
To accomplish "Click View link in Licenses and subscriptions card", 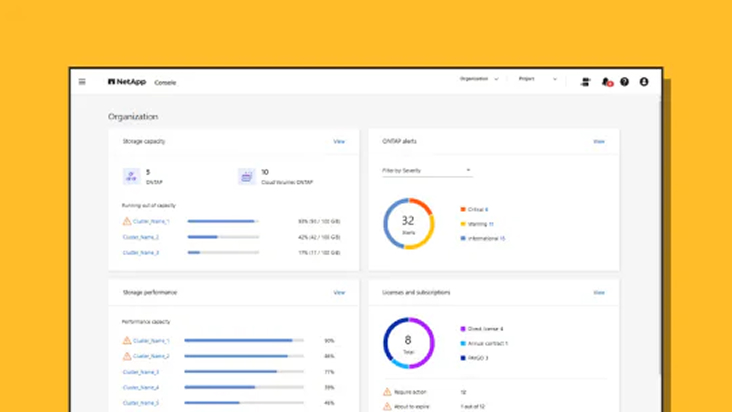I will point(598,293).
